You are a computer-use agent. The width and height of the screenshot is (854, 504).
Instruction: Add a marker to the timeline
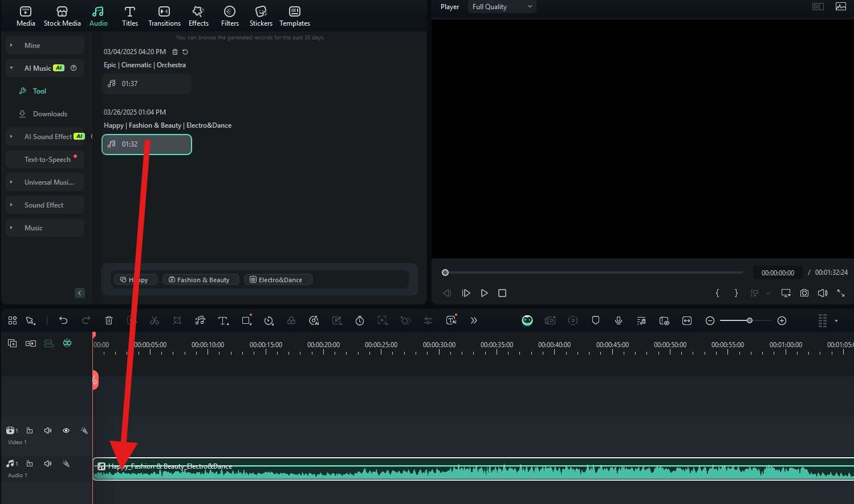coord(596,321)
